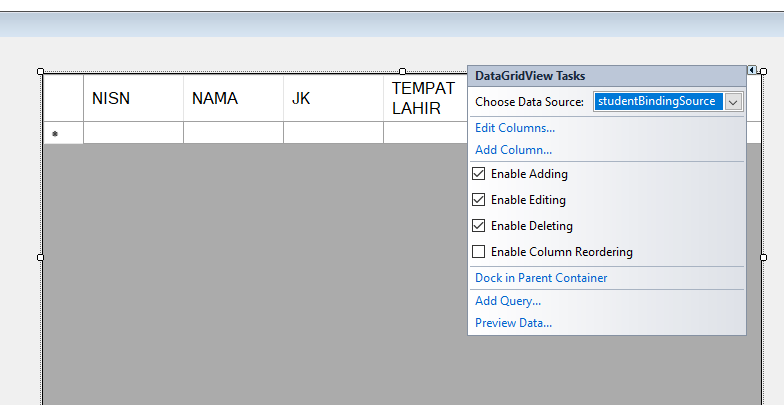Toggle the Enable Editing checkbox
The image size is (784, 405).
point(479,200)
